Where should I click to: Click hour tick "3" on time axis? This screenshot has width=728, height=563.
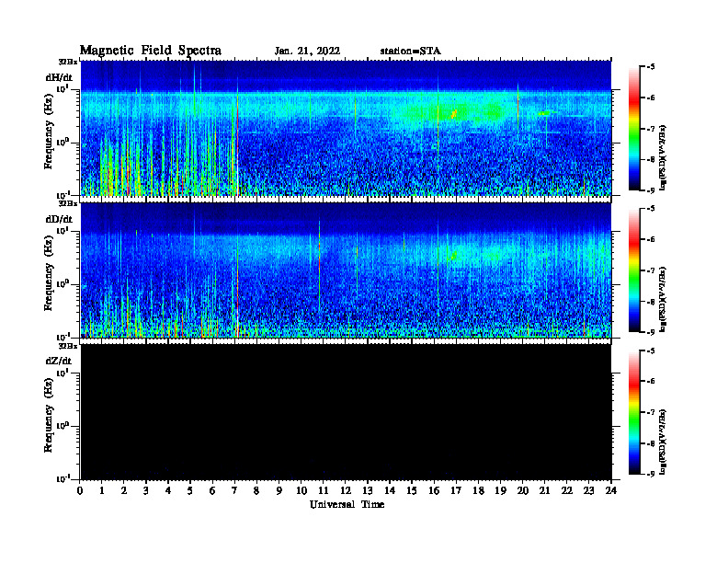[x=146, y=491]
